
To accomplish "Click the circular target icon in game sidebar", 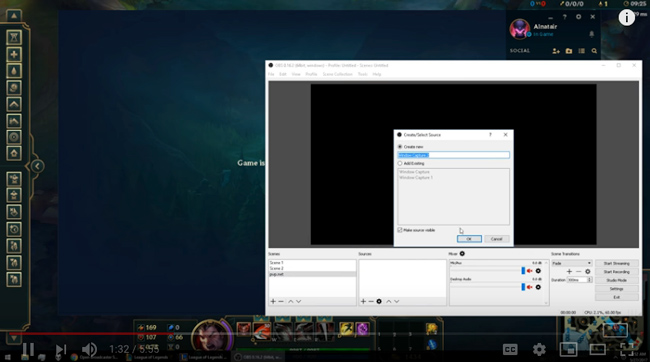I will point(14,137).
